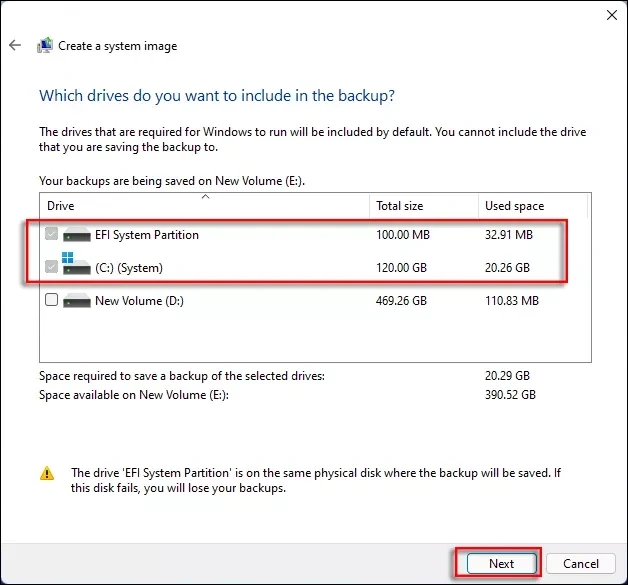Close the system image dialog
This screenshot has width=628, height=585.
point(611,15)
